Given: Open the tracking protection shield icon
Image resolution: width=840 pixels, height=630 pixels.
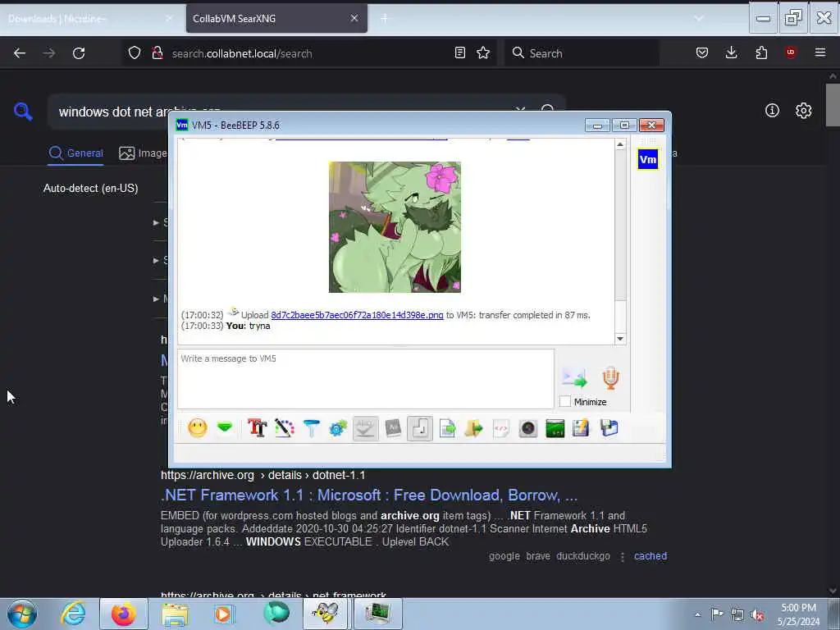Looking at the screenshot, I should point(135,52).
